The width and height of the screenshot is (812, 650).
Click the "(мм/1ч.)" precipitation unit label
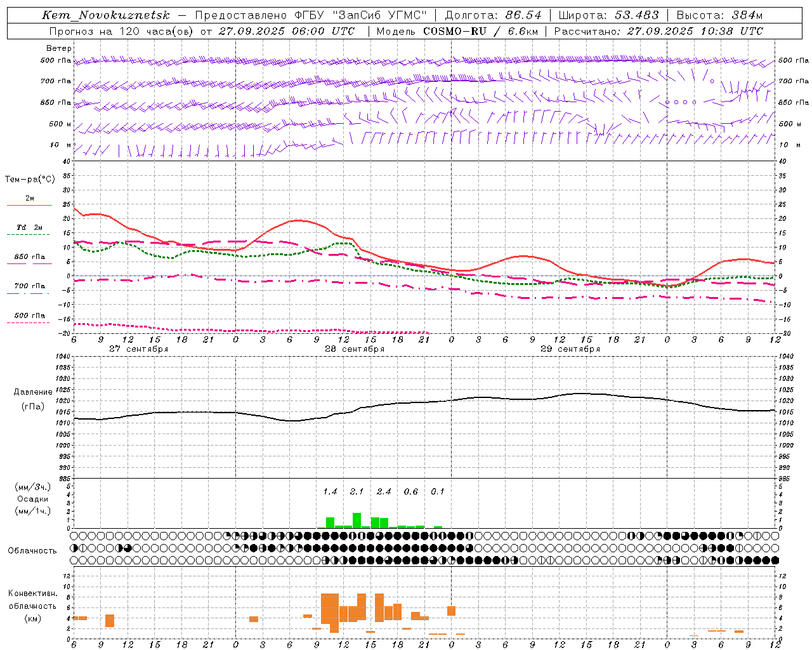pyautogui.click(x=33, y=511)
